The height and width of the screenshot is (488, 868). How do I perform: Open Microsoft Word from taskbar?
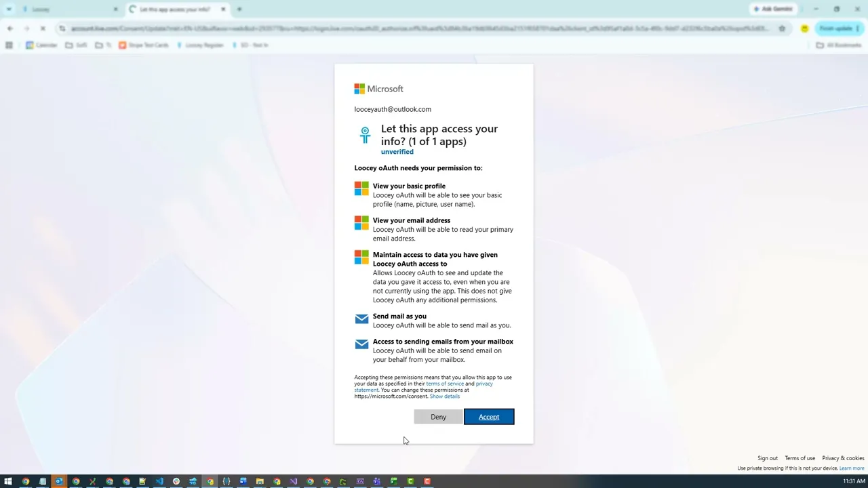[243, 481]
